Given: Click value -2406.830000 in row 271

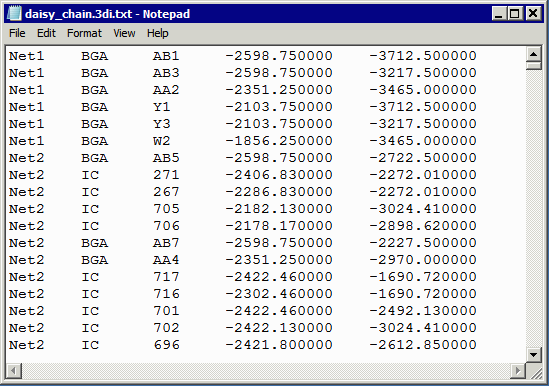Looking at the screenshot, I should [x=279, y=175].
